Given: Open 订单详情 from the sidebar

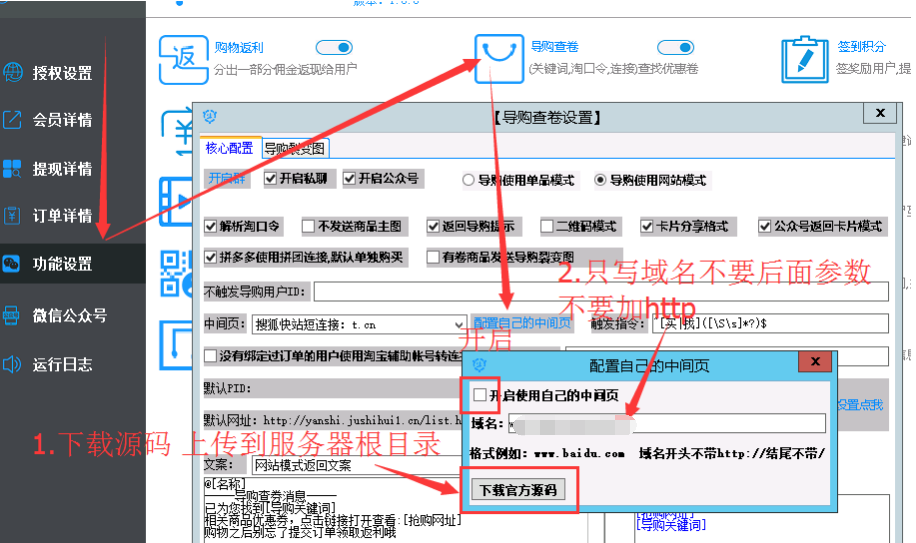Looking at the screenshot, I should click(x=62, y=216).
